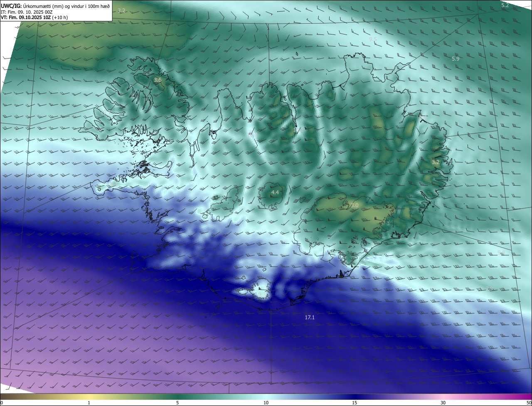Click the '5' label on the color scale

177,403
